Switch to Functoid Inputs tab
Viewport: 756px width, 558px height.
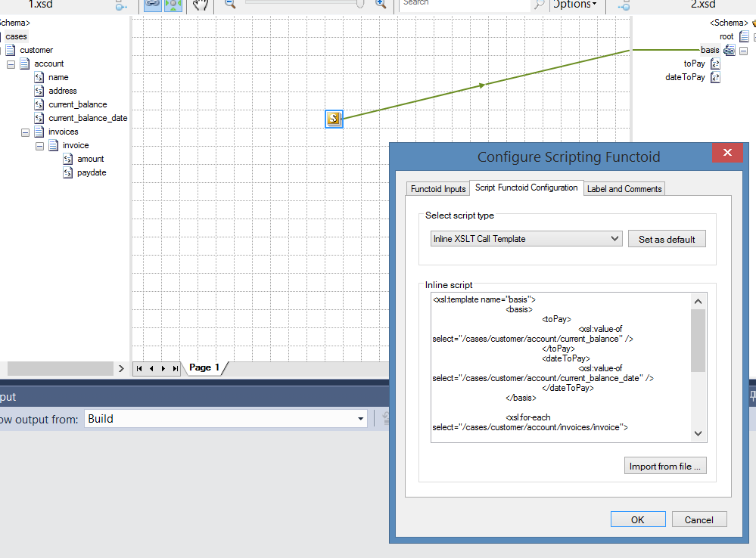tap(438, 189)
